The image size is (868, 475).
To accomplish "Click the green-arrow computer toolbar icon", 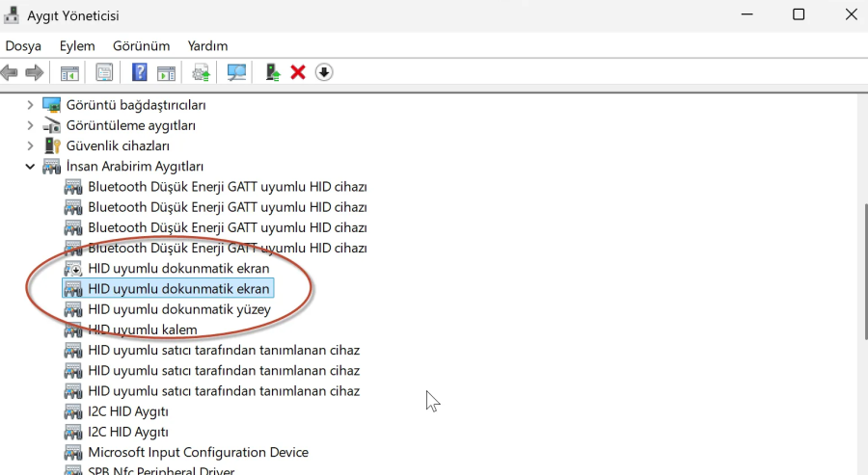I will click(273, 72).
